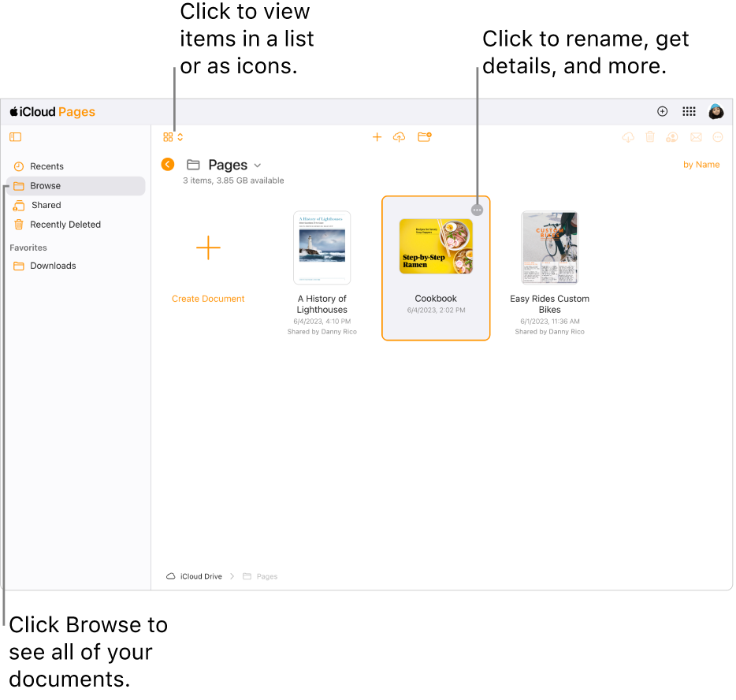
Task: Open the iCloud apps grid launcher
Action: coord(689,111)
